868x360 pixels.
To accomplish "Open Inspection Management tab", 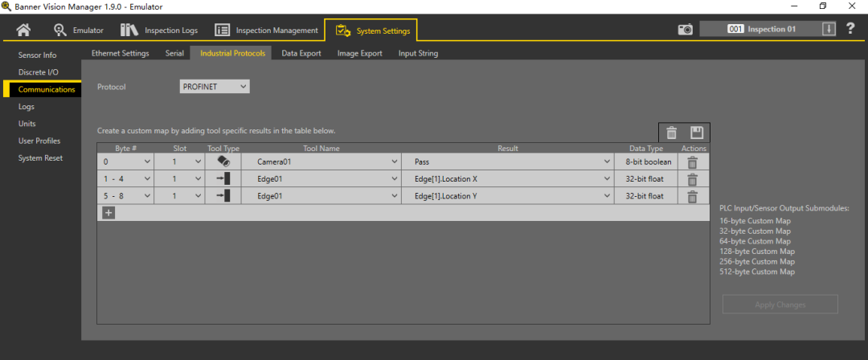I will point(266,30).
